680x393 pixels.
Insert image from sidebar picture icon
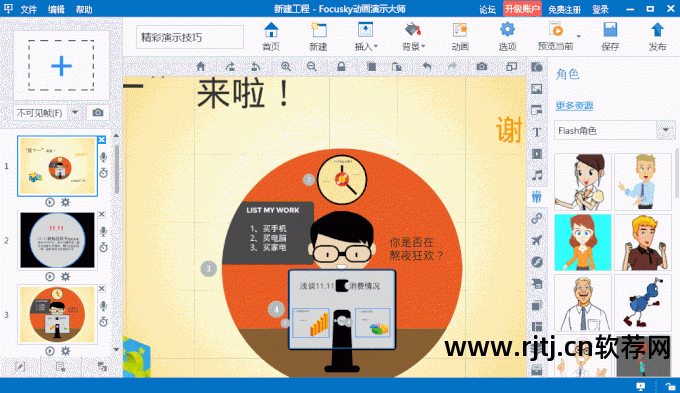click(537, 89)
